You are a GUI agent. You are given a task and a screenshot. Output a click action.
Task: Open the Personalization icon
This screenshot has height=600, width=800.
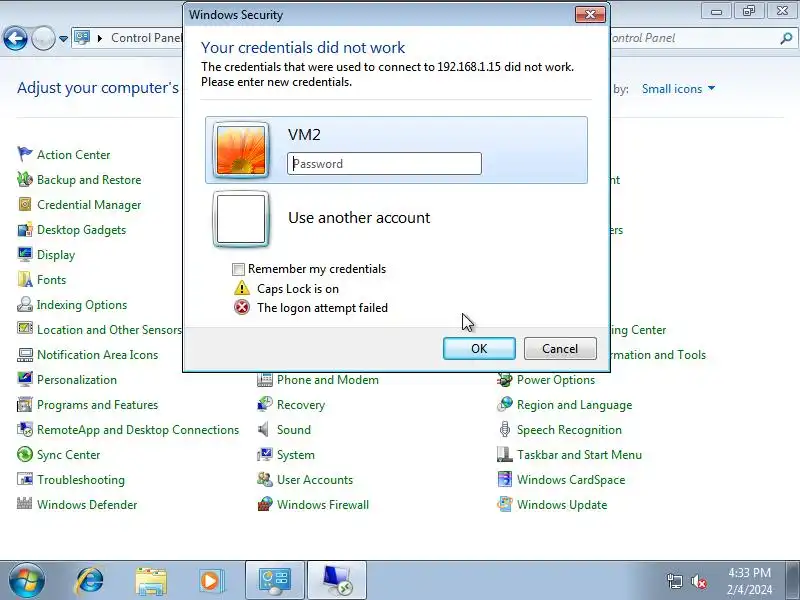24,379
